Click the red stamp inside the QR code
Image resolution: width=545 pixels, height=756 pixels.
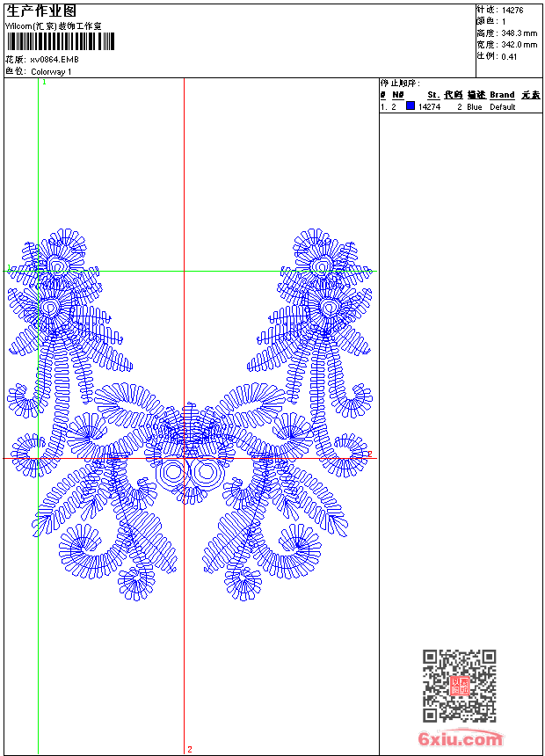[x=459, y=686]
